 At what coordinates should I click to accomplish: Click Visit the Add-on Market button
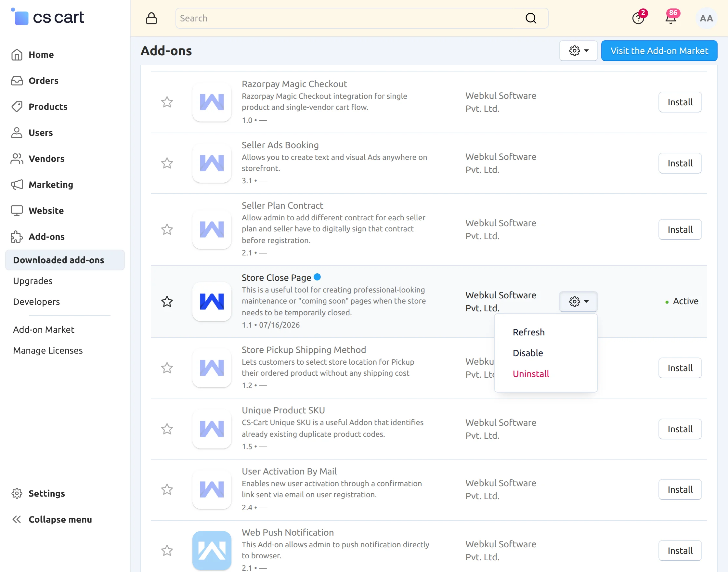pyautogui.click(x=659, y=51)
